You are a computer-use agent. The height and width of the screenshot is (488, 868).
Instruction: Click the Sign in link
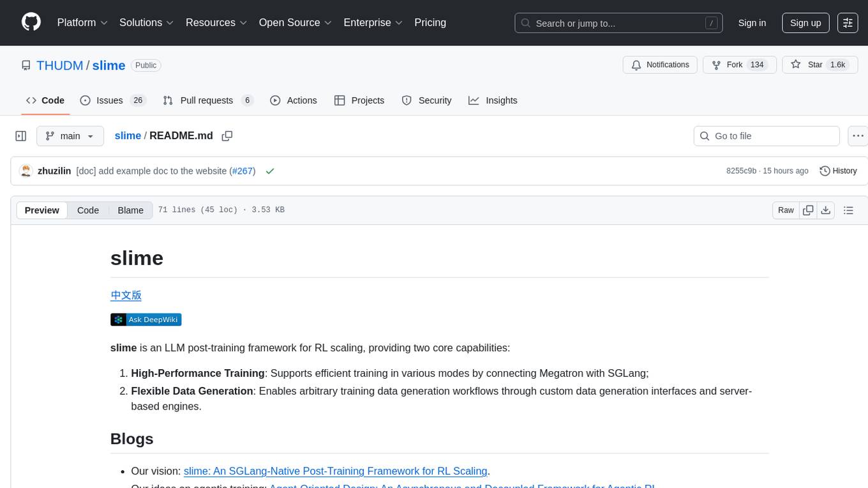(752, 22)
